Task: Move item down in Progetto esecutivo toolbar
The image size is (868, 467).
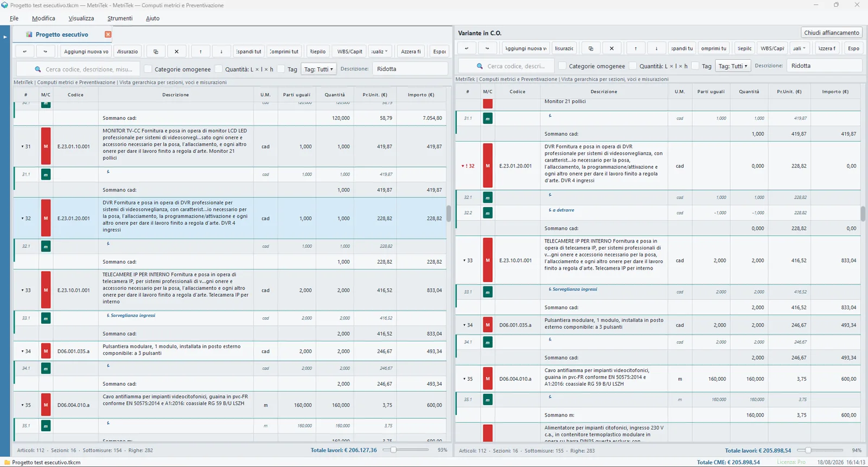Action: 221,52
